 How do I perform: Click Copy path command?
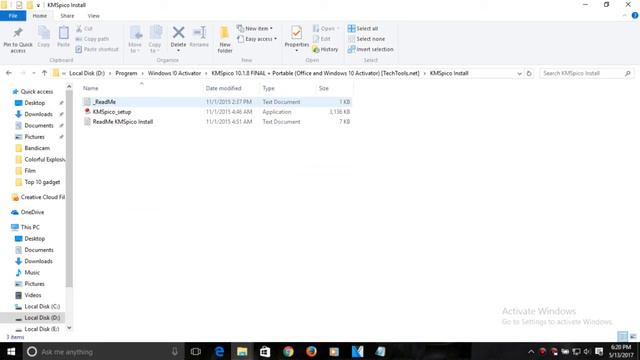pyautogui.click(x=92, y=39)
